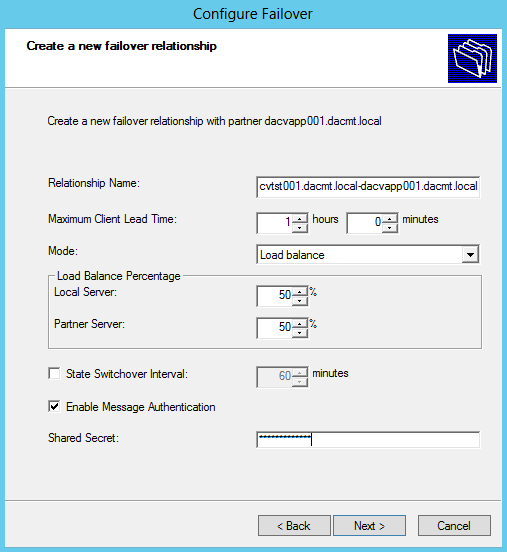Raise the Local Server percentage

[x=300, y=292]
